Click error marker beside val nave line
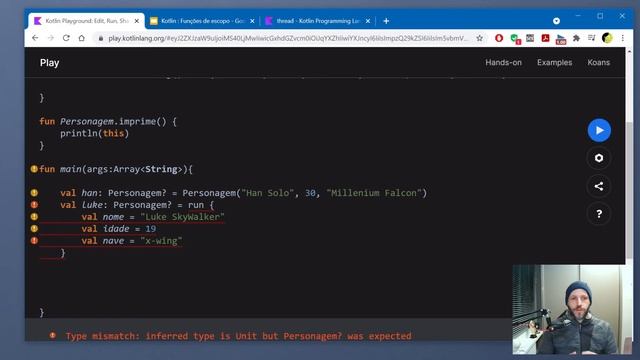 click(x=34, y=240)
